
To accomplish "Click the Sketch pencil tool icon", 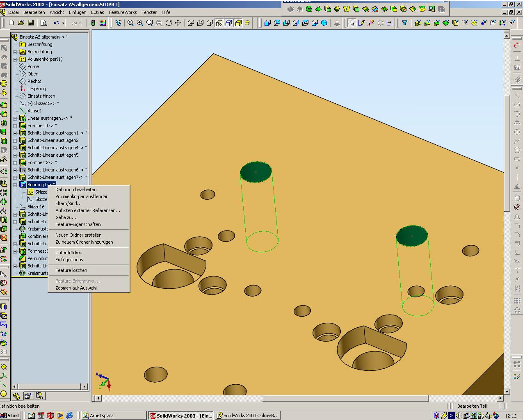I will [x=361, y=23].
